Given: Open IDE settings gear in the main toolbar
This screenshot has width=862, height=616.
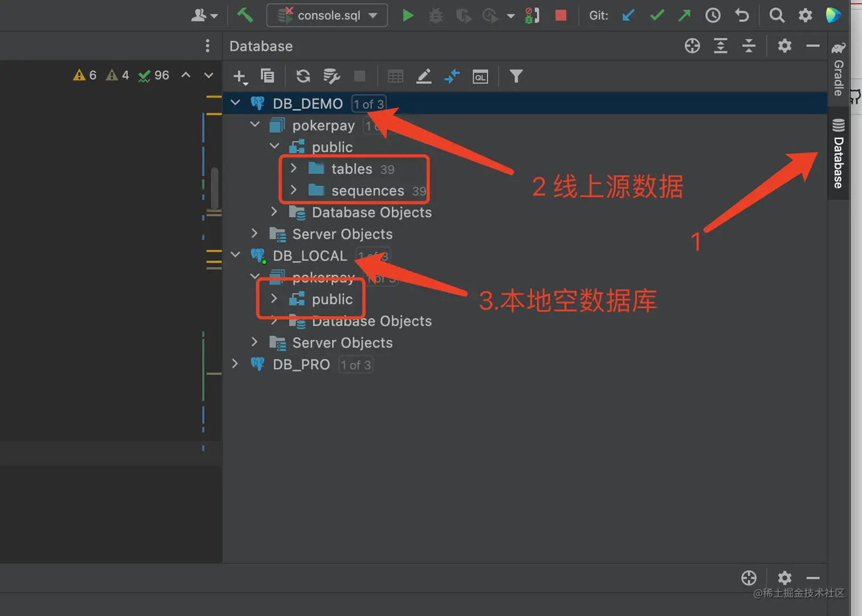Looking at the screenshot, I should click(x=805, y=15).
